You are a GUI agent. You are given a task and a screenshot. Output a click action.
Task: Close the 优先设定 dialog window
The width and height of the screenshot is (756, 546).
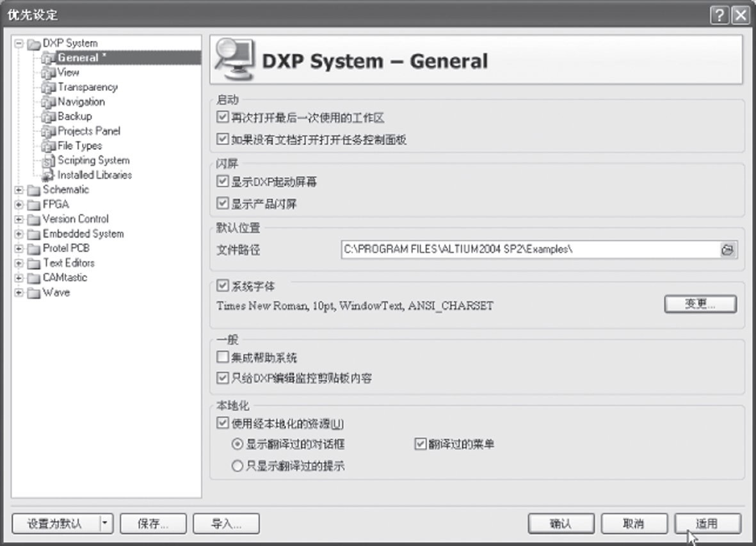click(741, 15)
